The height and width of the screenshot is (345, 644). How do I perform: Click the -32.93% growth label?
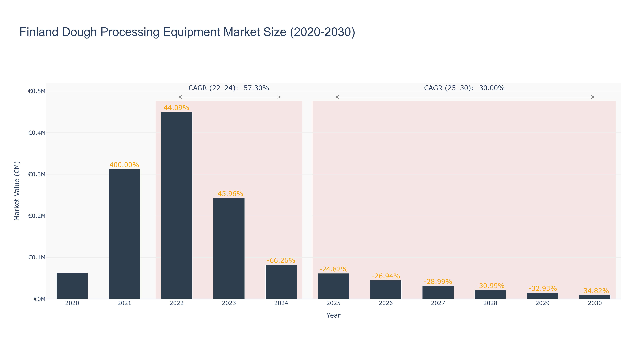(x=543, y=289)
